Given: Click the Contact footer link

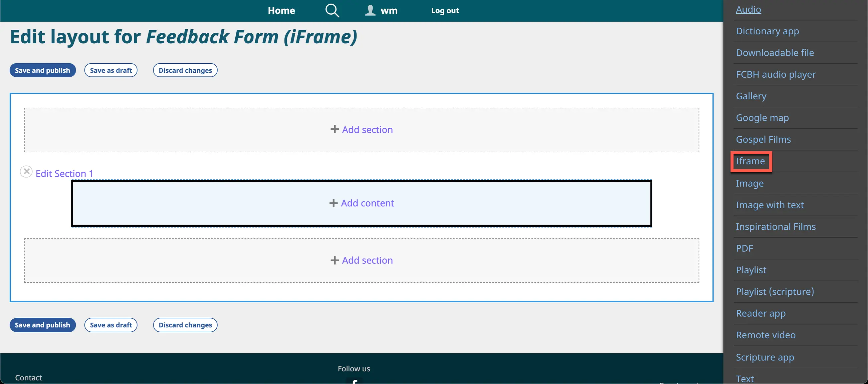Looking at the screenshot, I should 28,378.
